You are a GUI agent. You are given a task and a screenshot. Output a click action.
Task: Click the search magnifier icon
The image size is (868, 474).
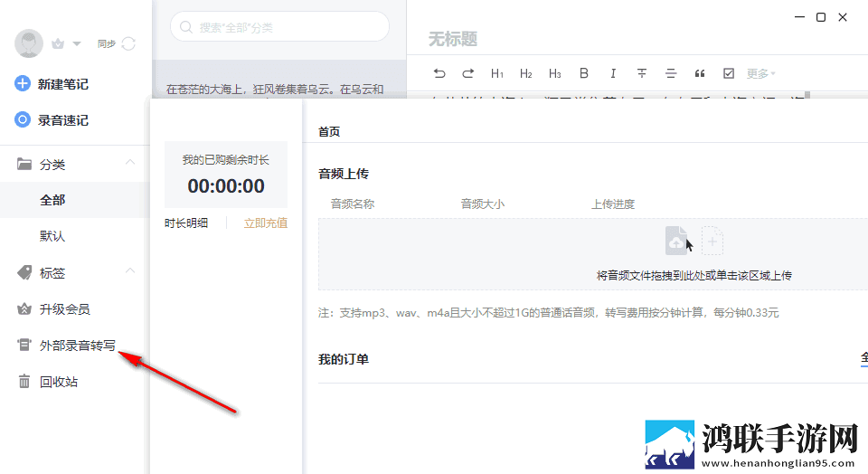186,27
